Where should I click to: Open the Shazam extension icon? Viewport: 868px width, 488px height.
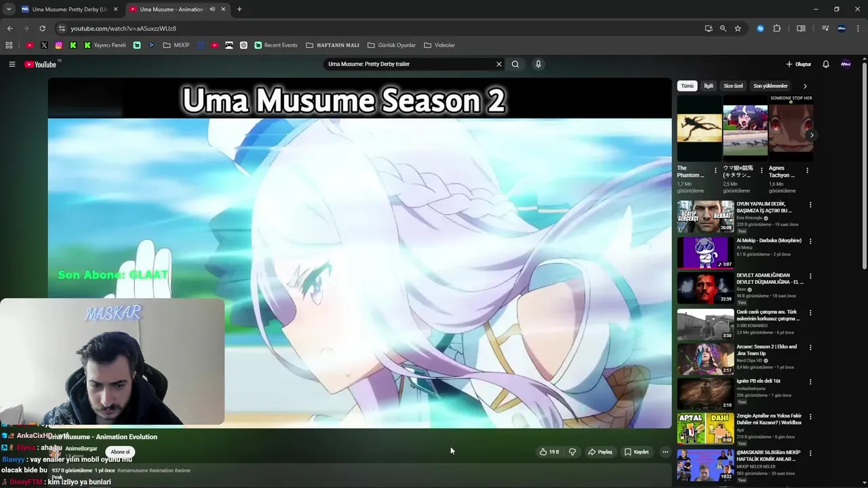(760, 28)
